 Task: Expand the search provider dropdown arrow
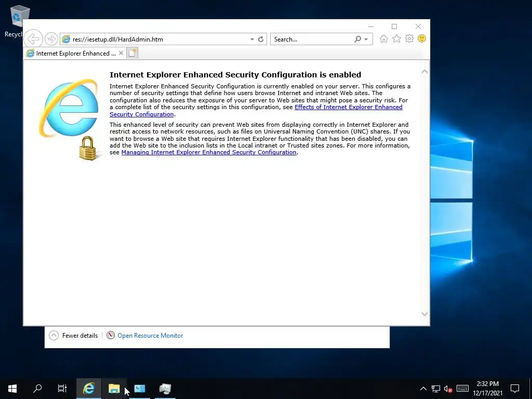point(366,39)
